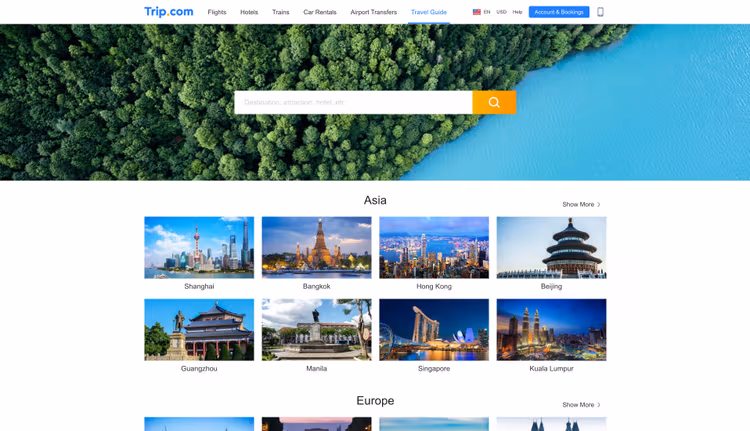The image size is (750, 431).
Task: Focus the destination search input field
Action: pyautogui.click(x=353, y=102)
